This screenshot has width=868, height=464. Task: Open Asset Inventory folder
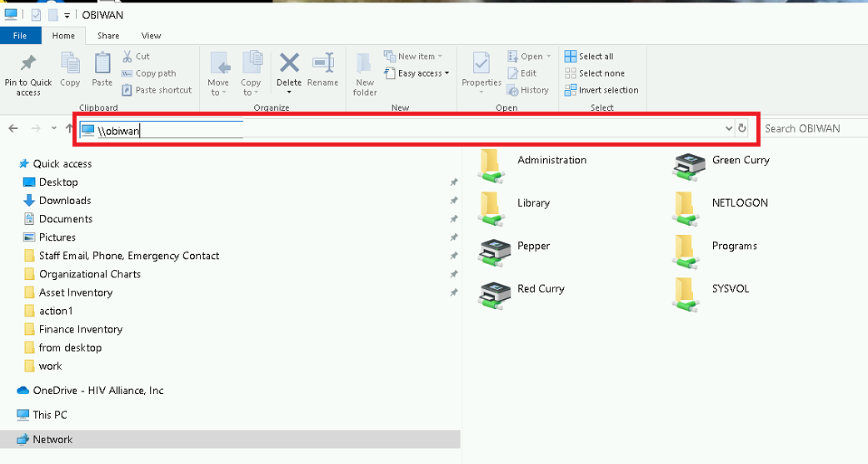tap(69, 292)
